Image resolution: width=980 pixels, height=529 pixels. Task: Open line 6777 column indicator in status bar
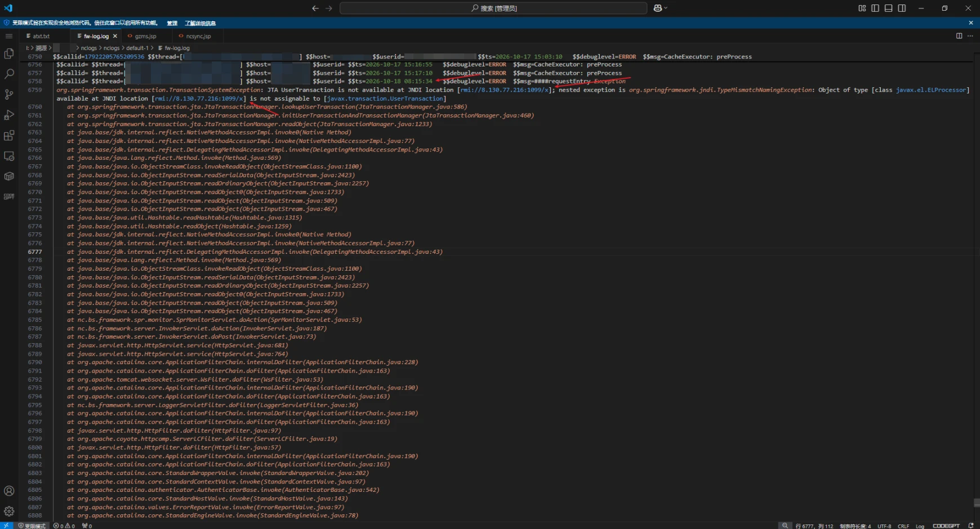814,526
